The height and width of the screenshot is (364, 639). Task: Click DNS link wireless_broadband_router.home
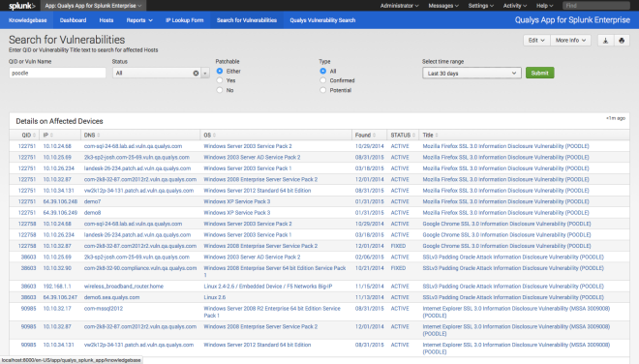[x=124, y=287]
